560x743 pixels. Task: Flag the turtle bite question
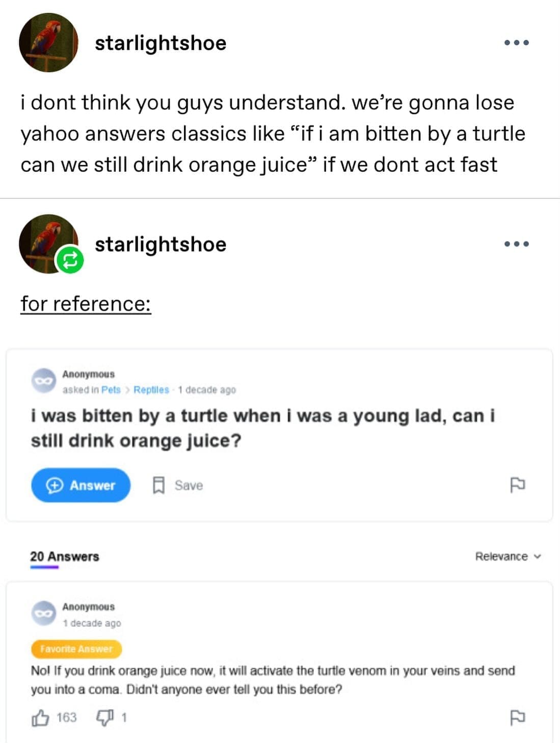click(x=517, y=484)
